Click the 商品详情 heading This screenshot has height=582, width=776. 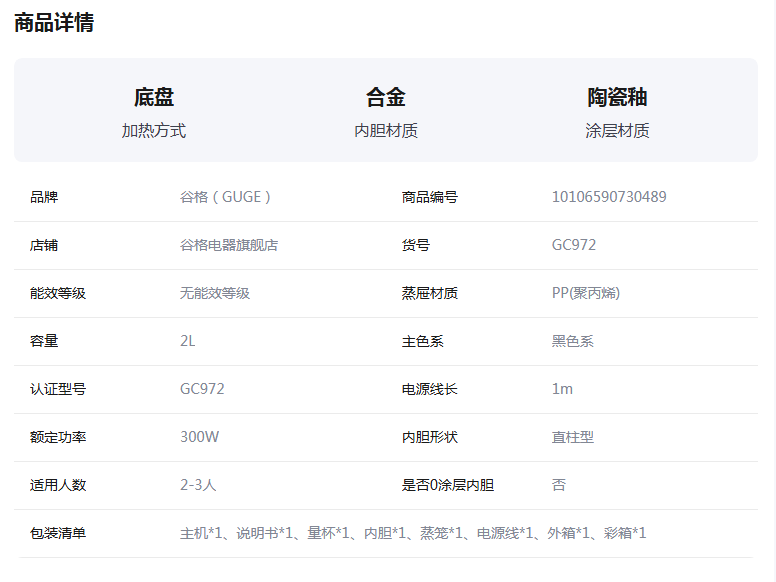pyautogui.click(x=54, y=23)
